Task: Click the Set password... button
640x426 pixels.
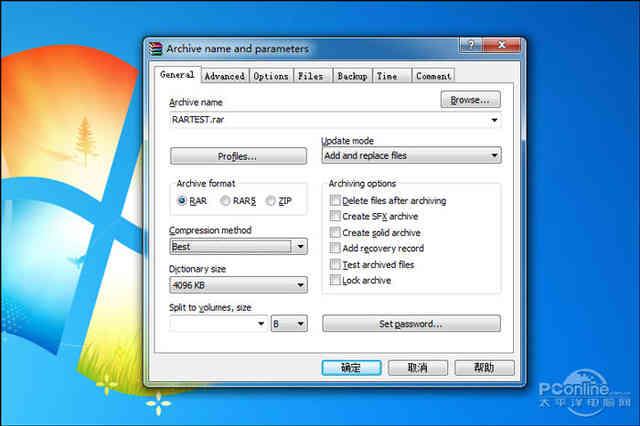Action: [x=411, y=324]
